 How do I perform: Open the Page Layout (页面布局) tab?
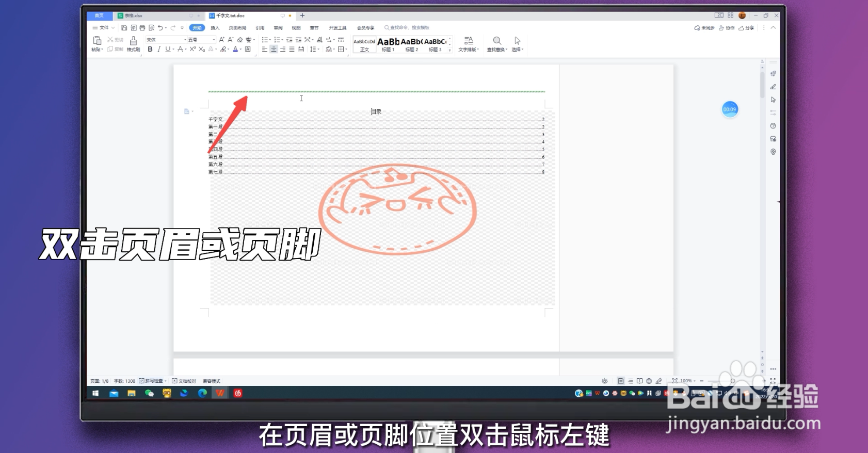pos(237,28)
